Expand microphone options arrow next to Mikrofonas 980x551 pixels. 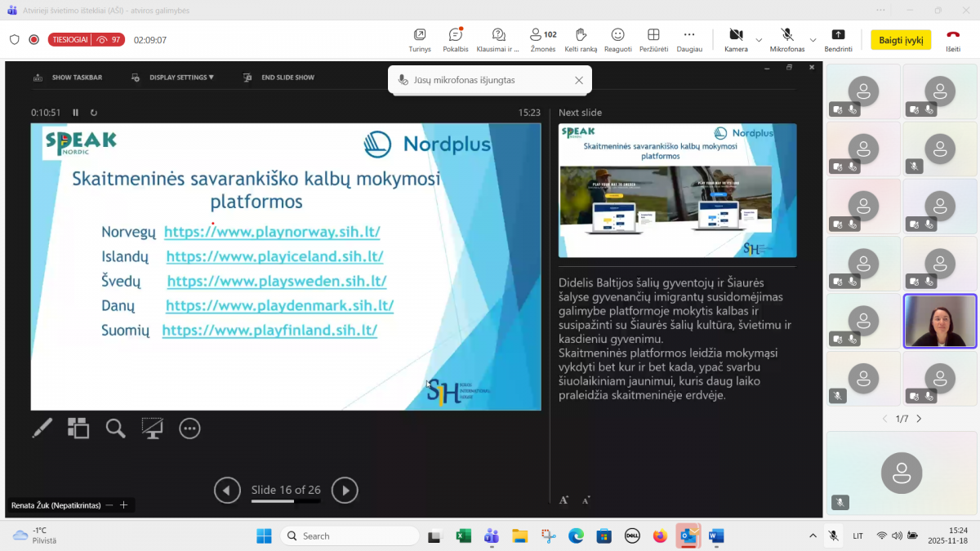(813, 39)
